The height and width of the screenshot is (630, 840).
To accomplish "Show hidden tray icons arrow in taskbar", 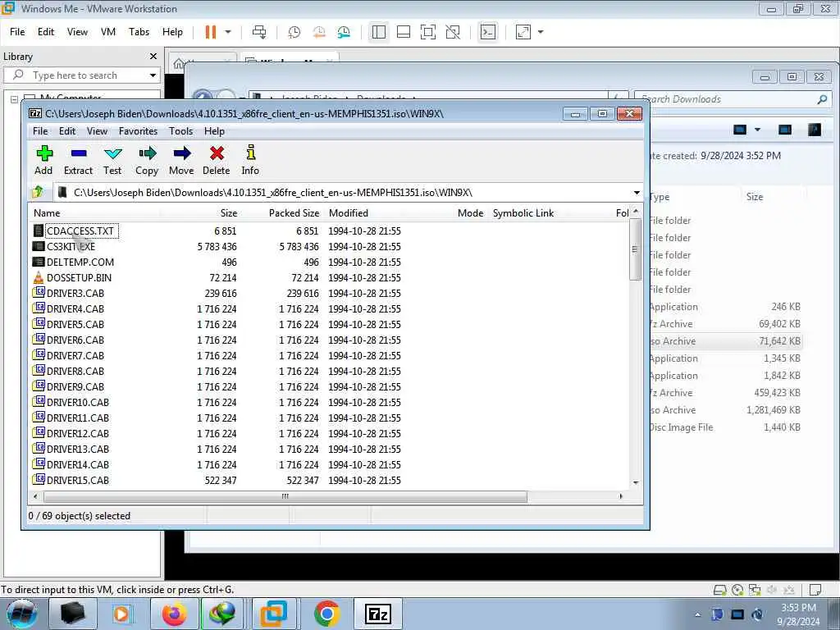I will [x=697, y=614].
